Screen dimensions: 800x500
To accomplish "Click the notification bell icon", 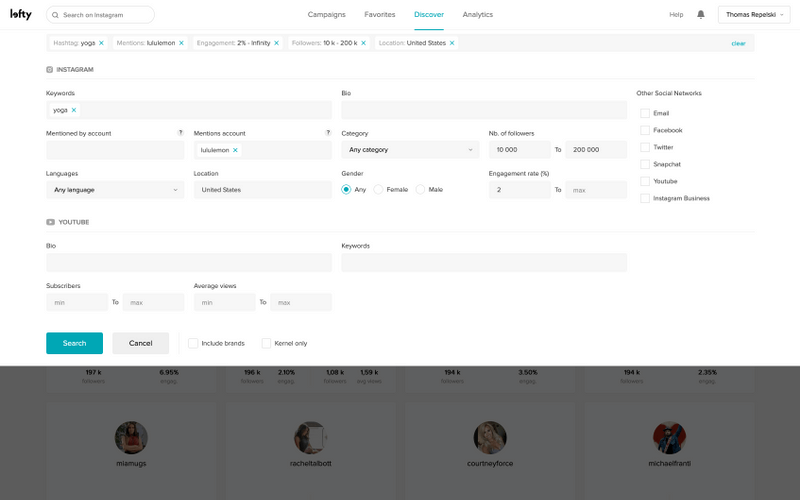I will pos(701,15).
